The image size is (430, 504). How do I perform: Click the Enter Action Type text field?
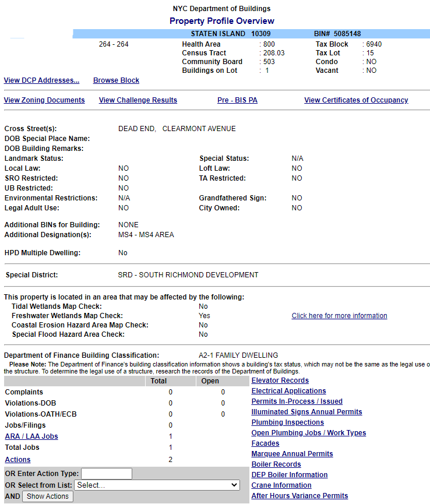click(x=107, y=474)
